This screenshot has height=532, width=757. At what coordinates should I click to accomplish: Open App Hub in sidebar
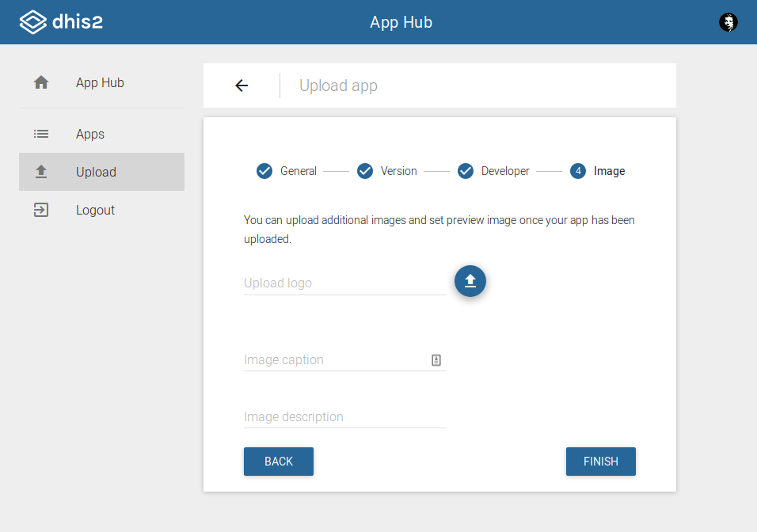101,82
